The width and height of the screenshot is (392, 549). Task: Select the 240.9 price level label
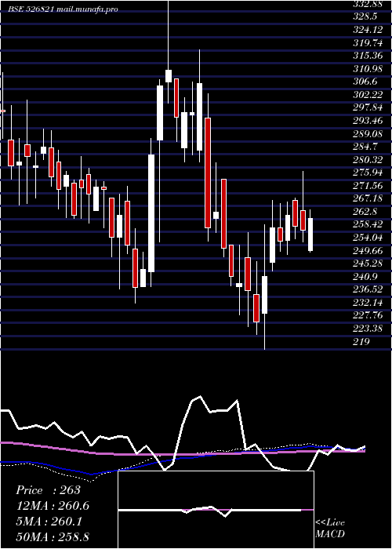tap(365, 277)
